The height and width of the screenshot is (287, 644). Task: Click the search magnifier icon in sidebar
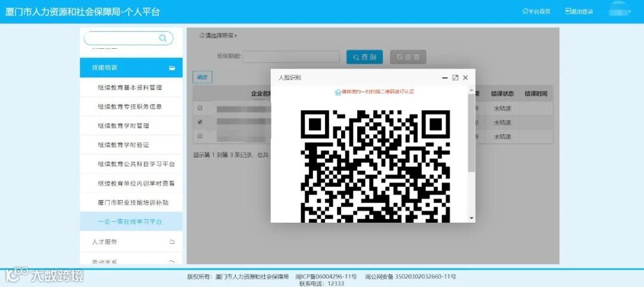click(163, 38)
